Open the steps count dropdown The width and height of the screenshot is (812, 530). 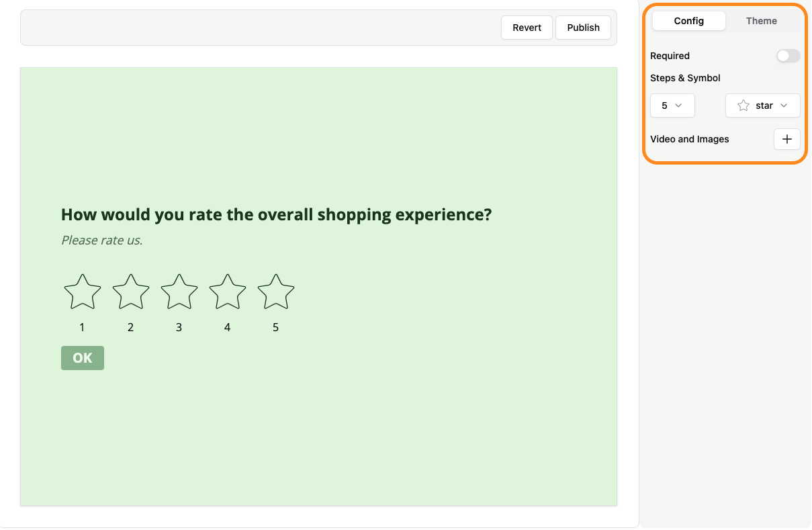(x=672, y=105)
